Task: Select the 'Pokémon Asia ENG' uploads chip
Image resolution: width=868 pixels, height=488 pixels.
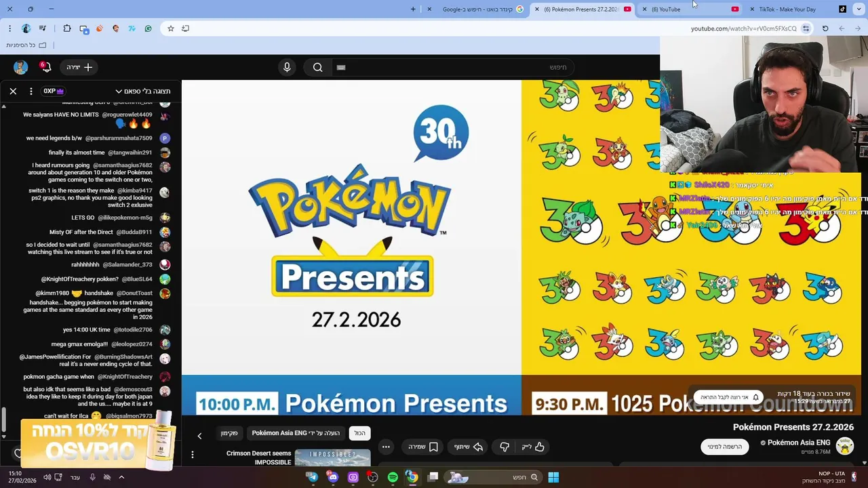Action: tap(296, 433)
